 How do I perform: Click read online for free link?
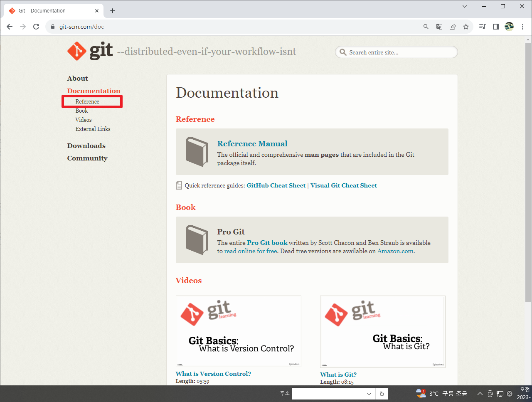[251, 251]
